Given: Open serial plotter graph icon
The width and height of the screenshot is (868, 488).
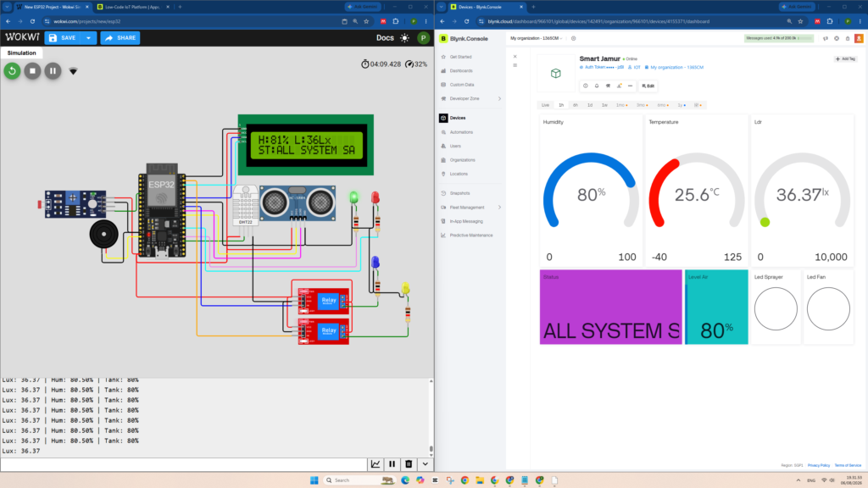Looking at the screenshot, I should coord(376,464).
